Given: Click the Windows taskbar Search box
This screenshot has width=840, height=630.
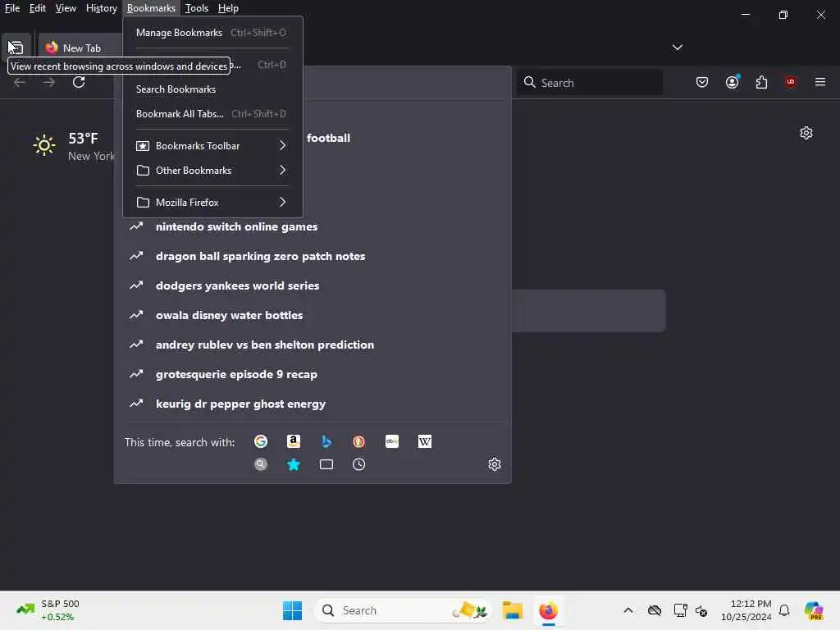Looking at the screenshot, I should coord(404,610).
